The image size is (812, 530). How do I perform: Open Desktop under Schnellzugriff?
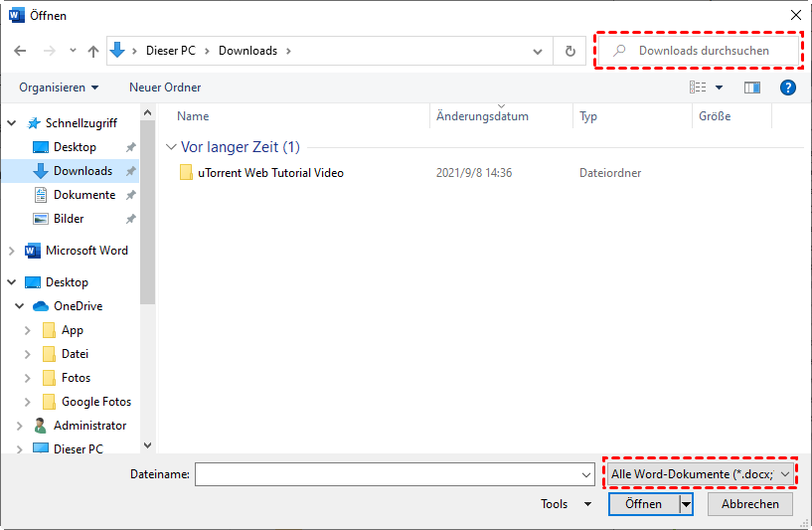click(75, 147)
